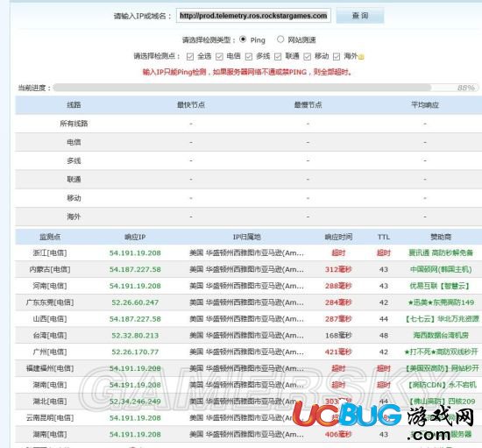Click the 云南昆明[电信] monitoring point
This screenshot has height=448, width=482.
pos(50,418)
